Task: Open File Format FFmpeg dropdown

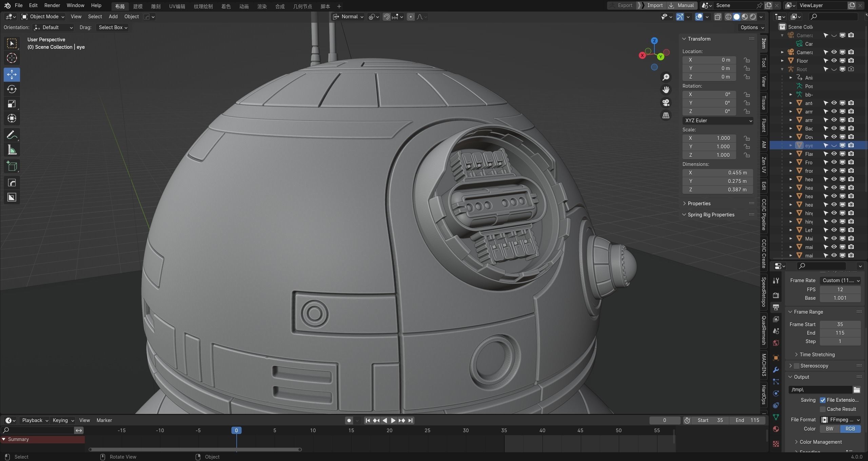Action: 840,420
